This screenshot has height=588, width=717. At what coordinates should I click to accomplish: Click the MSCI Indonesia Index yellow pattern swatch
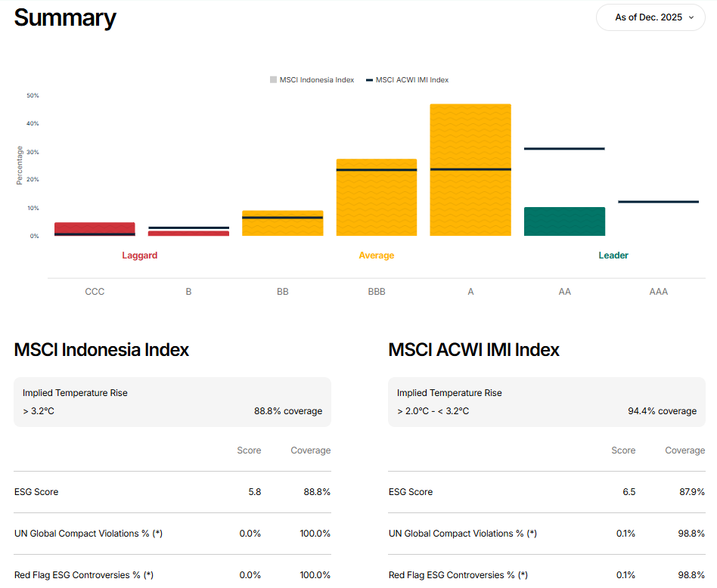coord(272,79)
